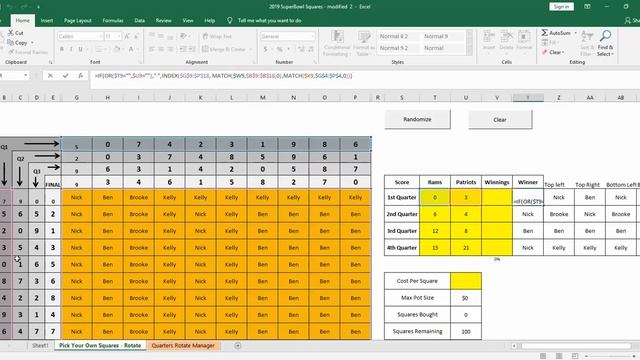Screen dimensions: 640x360
Task: Open the Clipboard dialog launcher
Action: [x=51, y=62]
